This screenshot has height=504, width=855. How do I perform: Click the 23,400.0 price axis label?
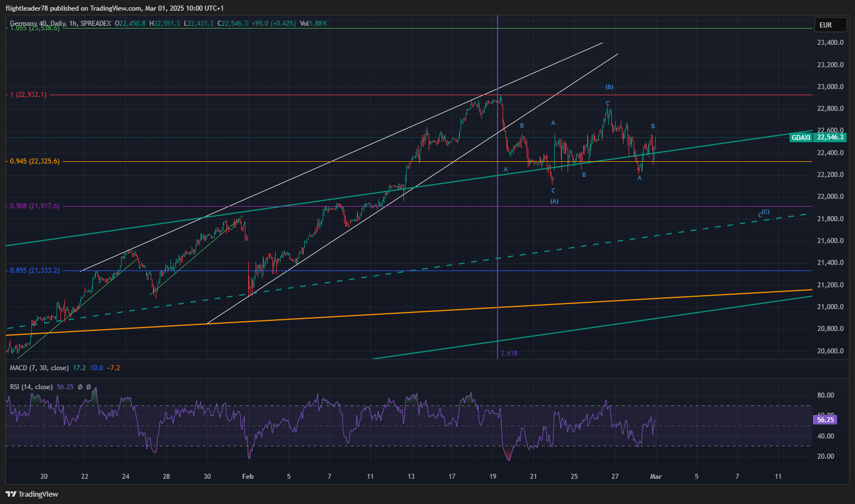[830, 43]
